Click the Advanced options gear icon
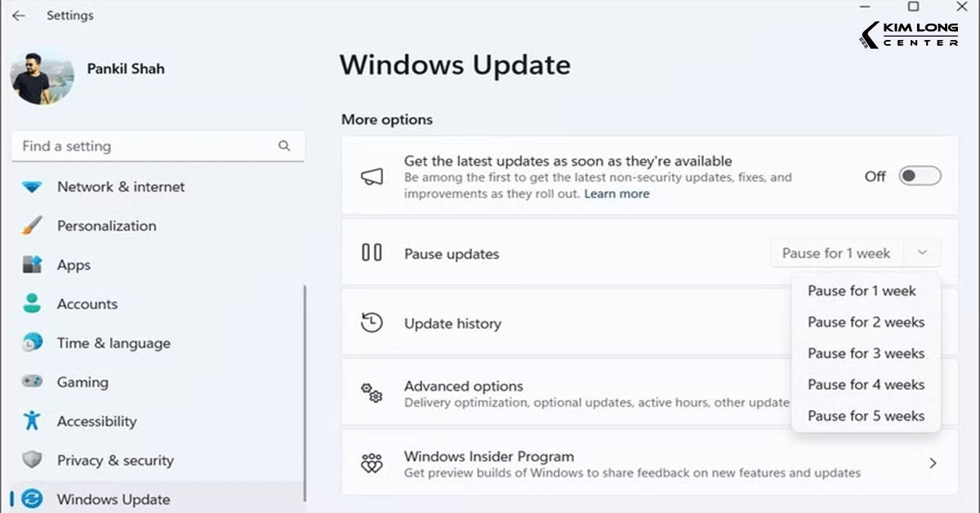This screenshot has width=980, height=513. point(372,393)
